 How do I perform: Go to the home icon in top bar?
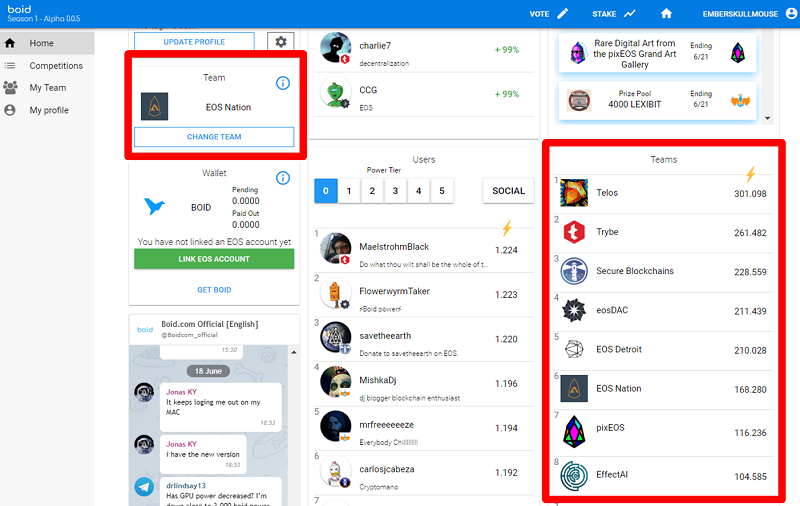(x=666, y=14)
